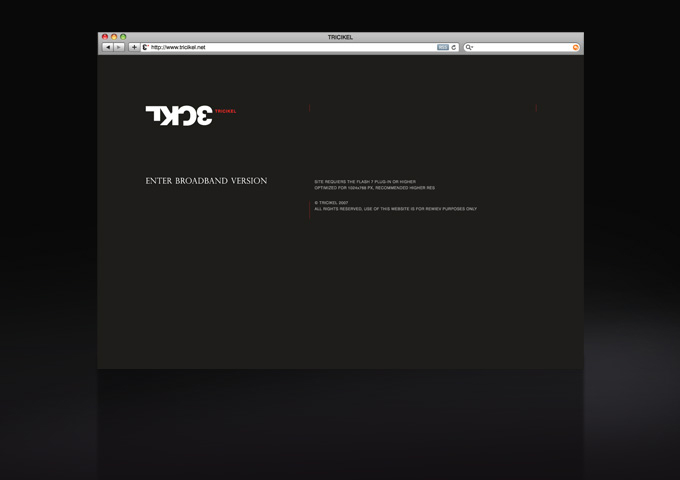Click the 'Optimized for 1024x768' line
The height and width of the screenshot is (480, 680).
point(374,188)
